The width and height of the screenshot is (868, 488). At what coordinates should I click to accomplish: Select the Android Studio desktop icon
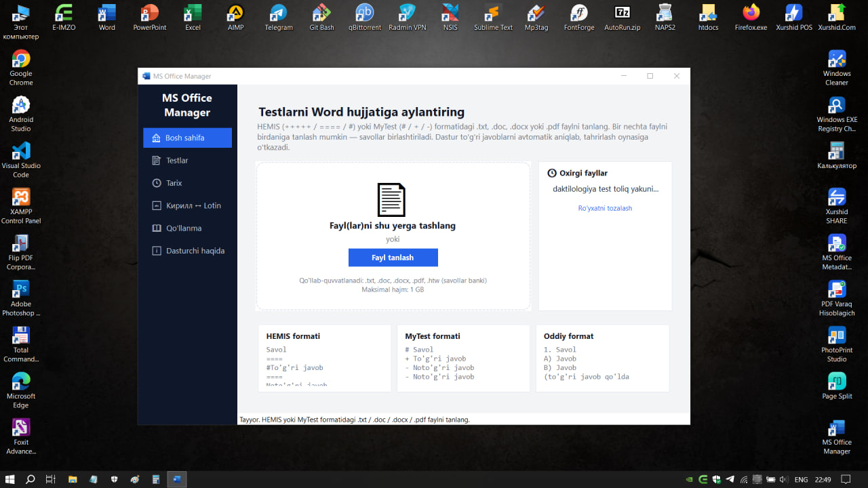coord(21,115)
